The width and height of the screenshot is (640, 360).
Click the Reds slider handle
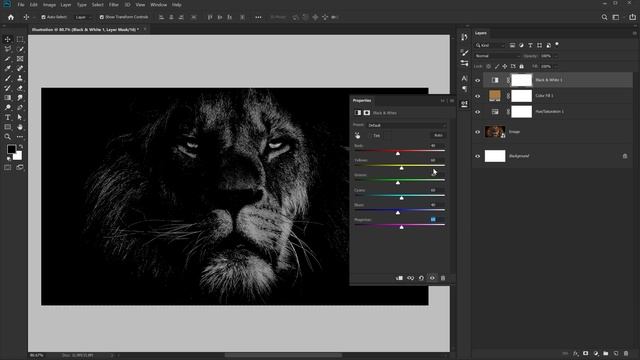click(398, 153)
